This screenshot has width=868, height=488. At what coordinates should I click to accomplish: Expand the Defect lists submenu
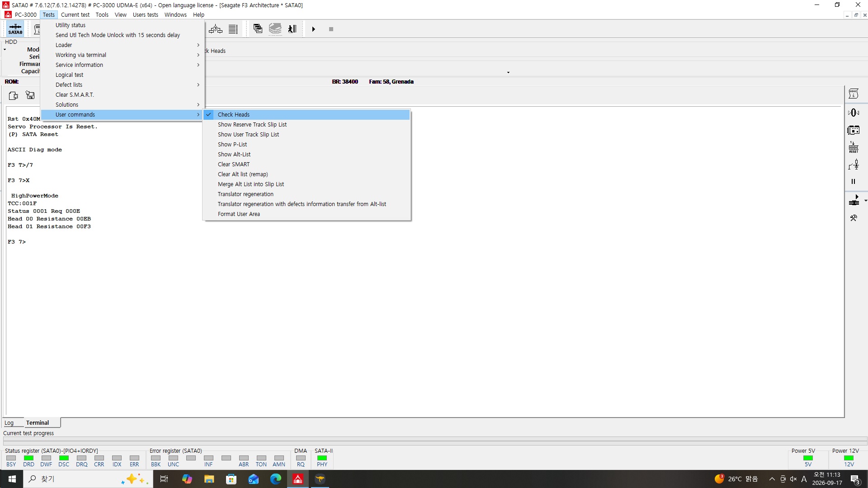pos(122,85)
